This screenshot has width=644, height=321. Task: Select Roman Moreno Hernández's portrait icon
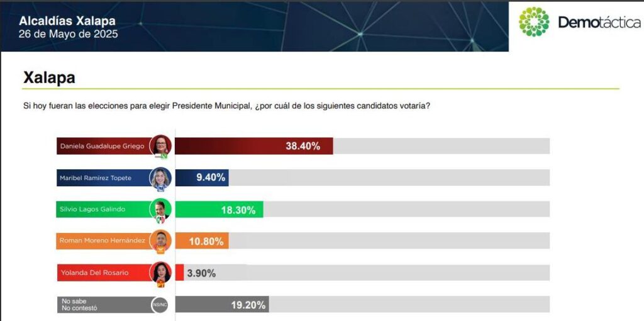tap(160, 240)
